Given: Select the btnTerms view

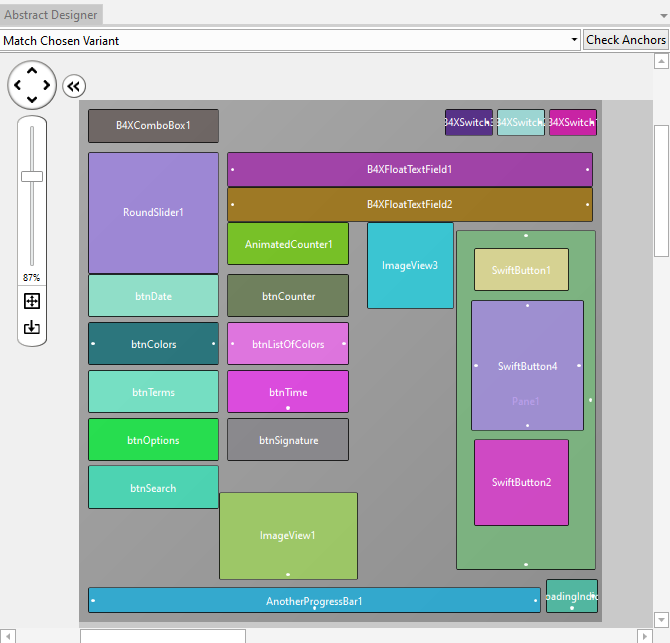Looking at the screenshot, I should pyautogui.click(x=153, y=391).
